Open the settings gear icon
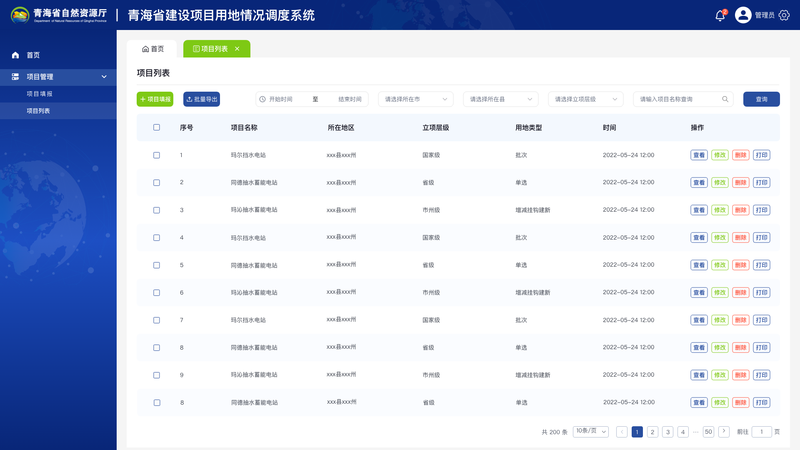This screenshot has width=800, height=450. pos(784,15)
